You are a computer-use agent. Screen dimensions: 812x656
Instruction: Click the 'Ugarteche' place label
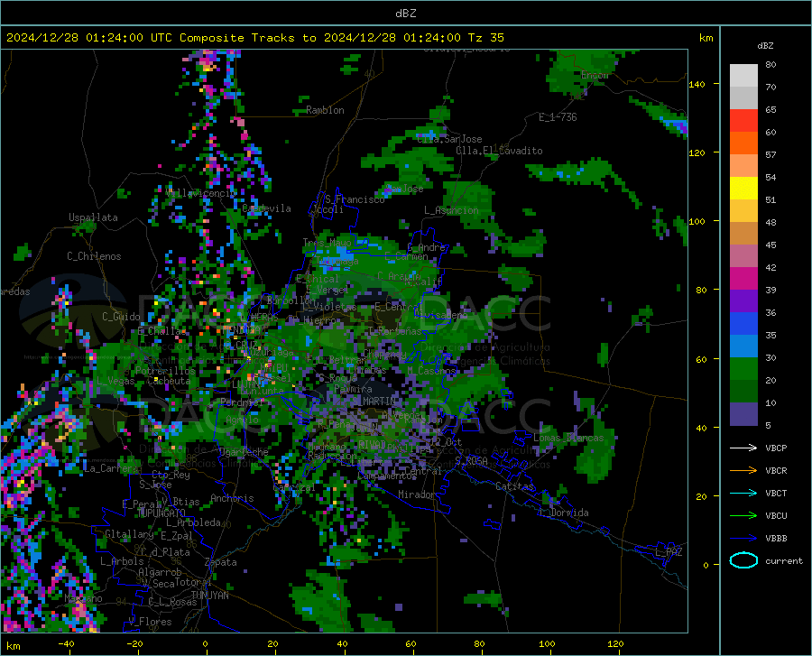(x=244, y=452)
